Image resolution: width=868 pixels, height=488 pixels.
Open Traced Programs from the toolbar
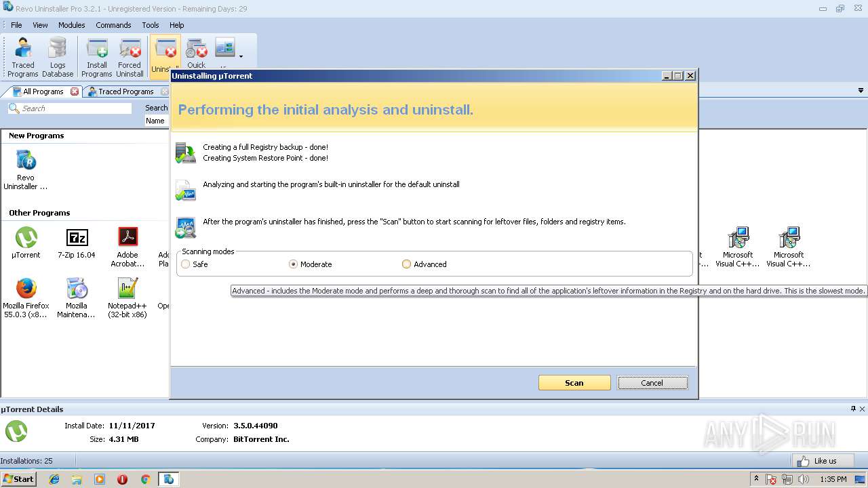tap(23, 58)
